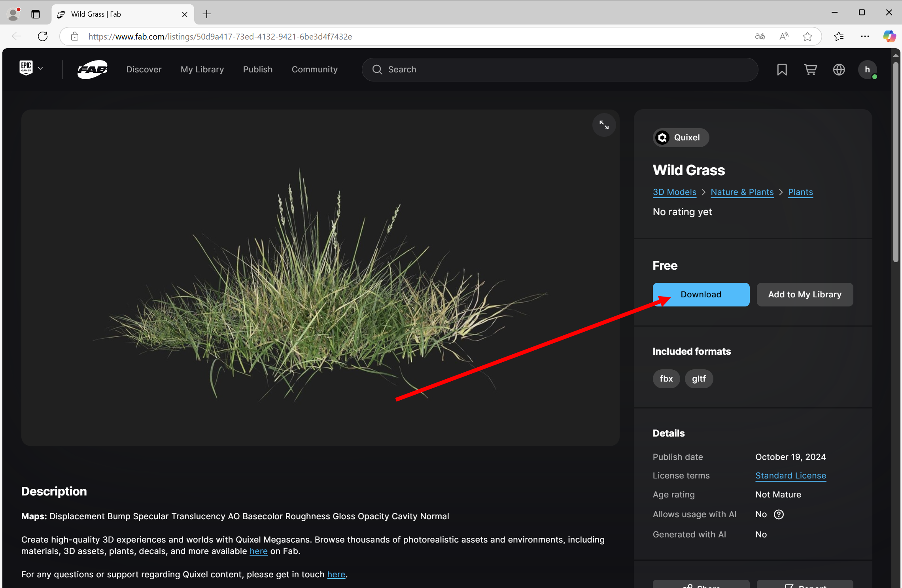
Task: Add page to browser favorites with star icon
Action: pyautogui.click(x=807, y=36)
